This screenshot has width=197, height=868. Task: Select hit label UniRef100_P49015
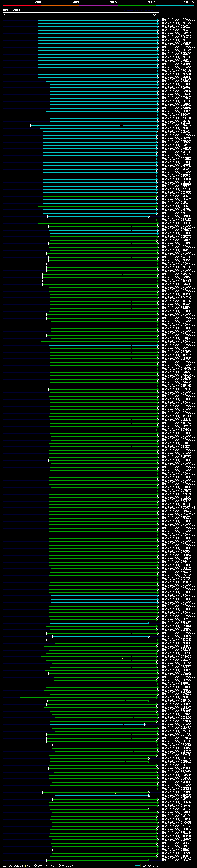click(177, 582)
